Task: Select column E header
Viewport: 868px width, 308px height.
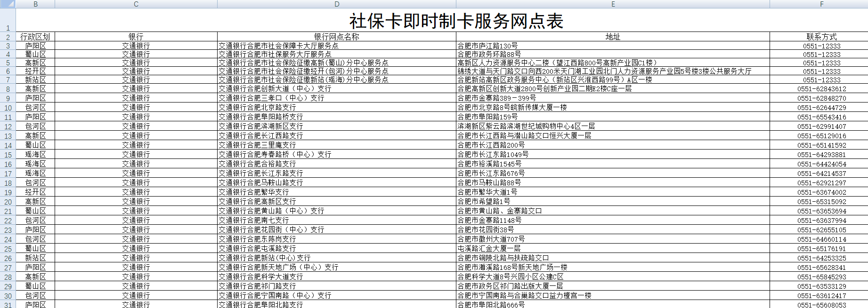Action: 613,4
